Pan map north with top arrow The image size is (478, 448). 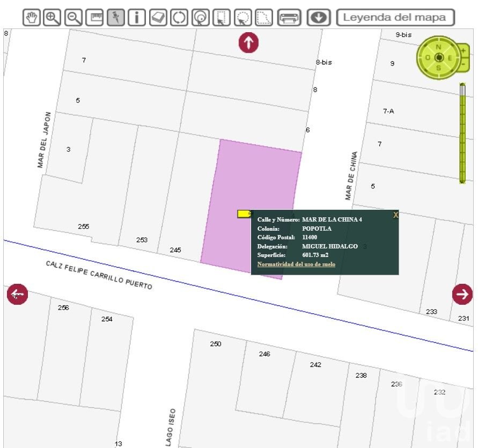pos(248,42)
